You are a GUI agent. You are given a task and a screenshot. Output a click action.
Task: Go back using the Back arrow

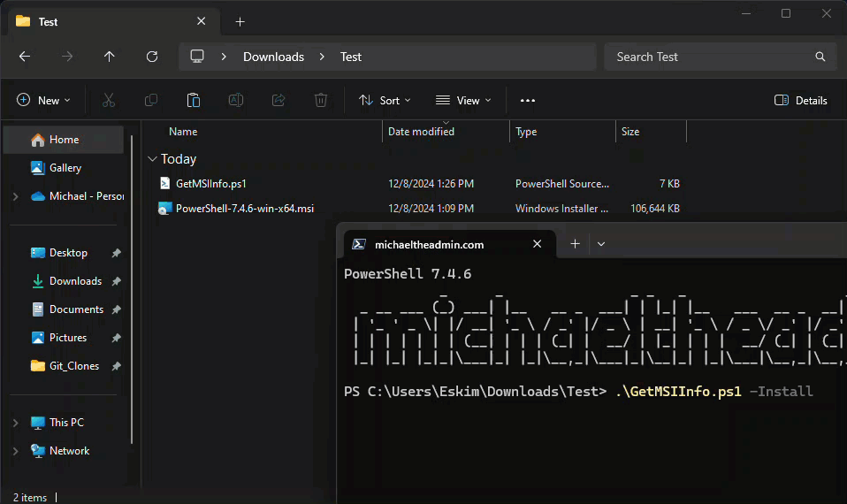24,57
